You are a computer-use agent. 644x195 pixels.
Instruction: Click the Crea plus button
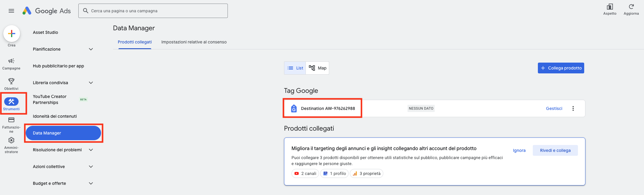(x=12, y=34)
